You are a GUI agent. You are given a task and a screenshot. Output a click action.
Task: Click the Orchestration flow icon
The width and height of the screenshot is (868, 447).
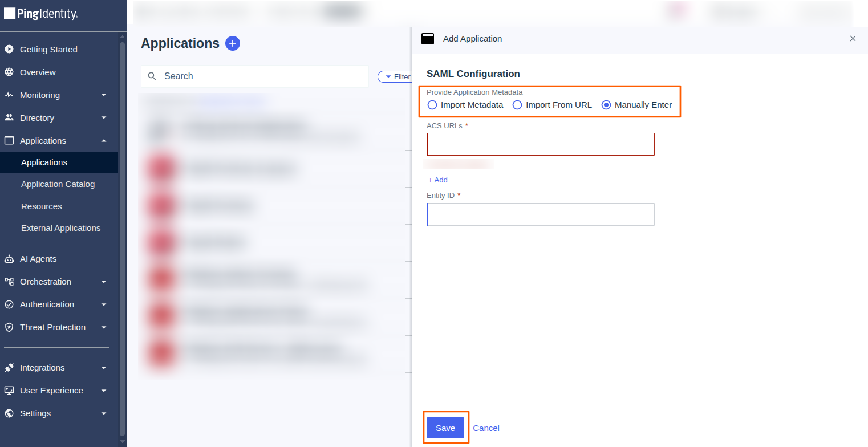pyautogui.click(x=9, y=282)
